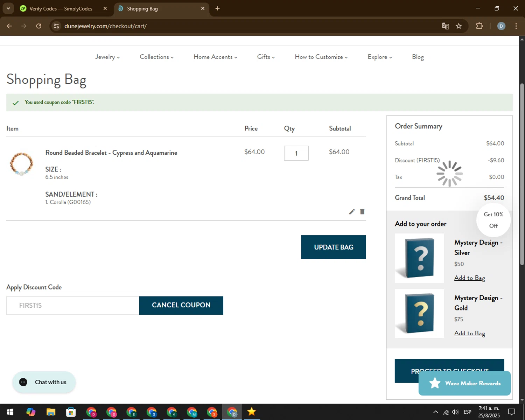525x420 pixels.
Task: Remove the bracelet with the trash icon
Action: tap(362, 212)
